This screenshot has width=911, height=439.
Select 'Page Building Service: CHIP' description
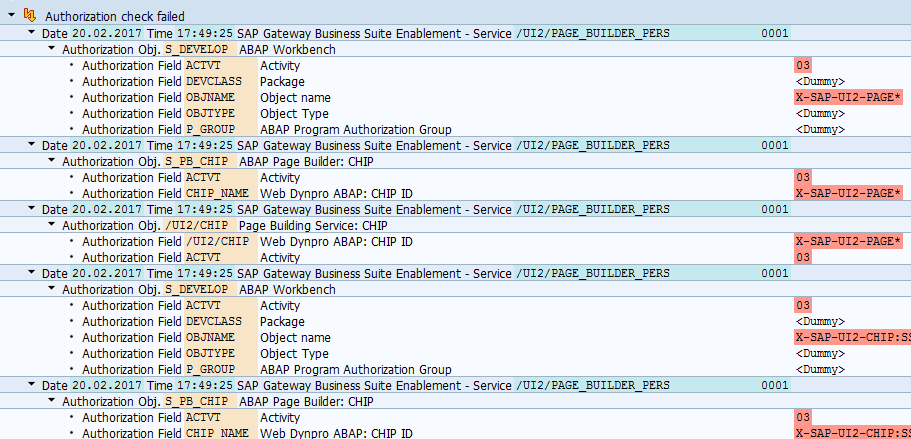point(313,225)
